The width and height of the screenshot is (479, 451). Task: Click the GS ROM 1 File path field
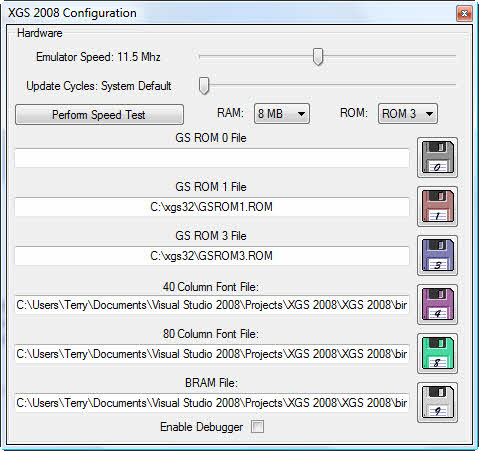[x=212, y=207]
